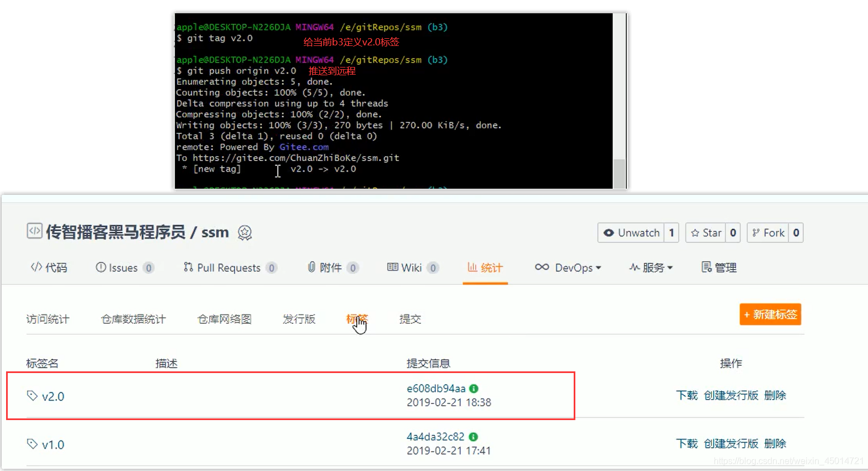Click the green info icon beside e608db94aa
The image size is (868, 471).
click(474, 389)
